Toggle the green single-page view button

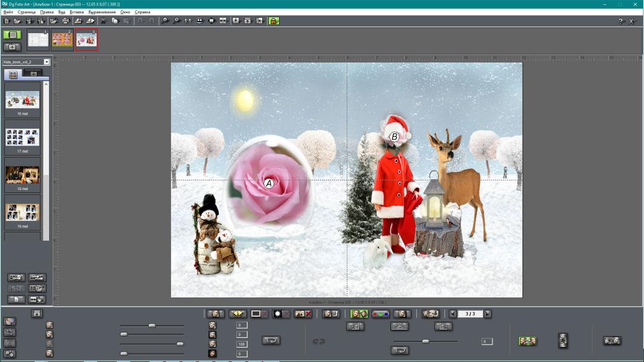tap(11, 35)
